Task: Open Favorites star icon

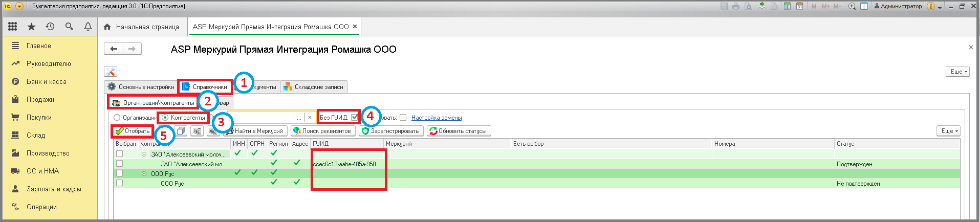Action: [31, 27]
